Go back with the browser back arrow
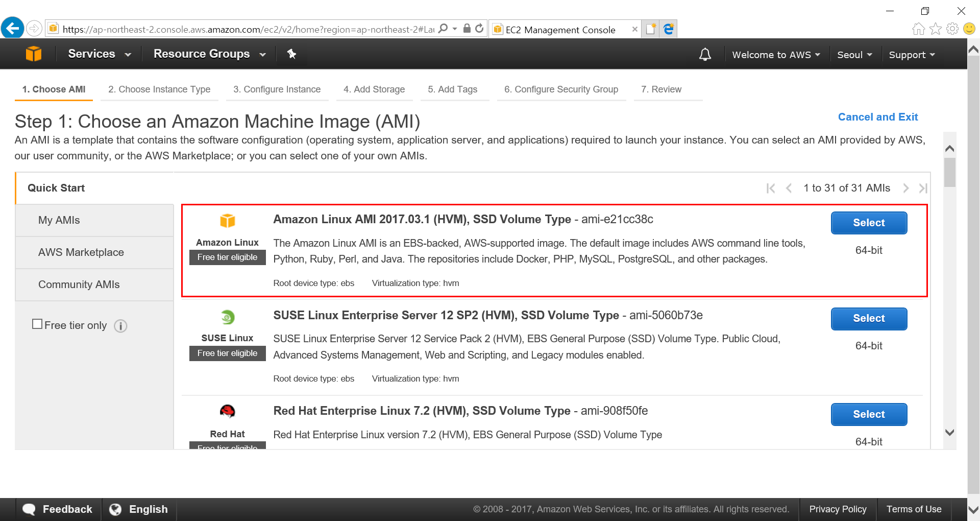The image size is (980, 521). 13,28
